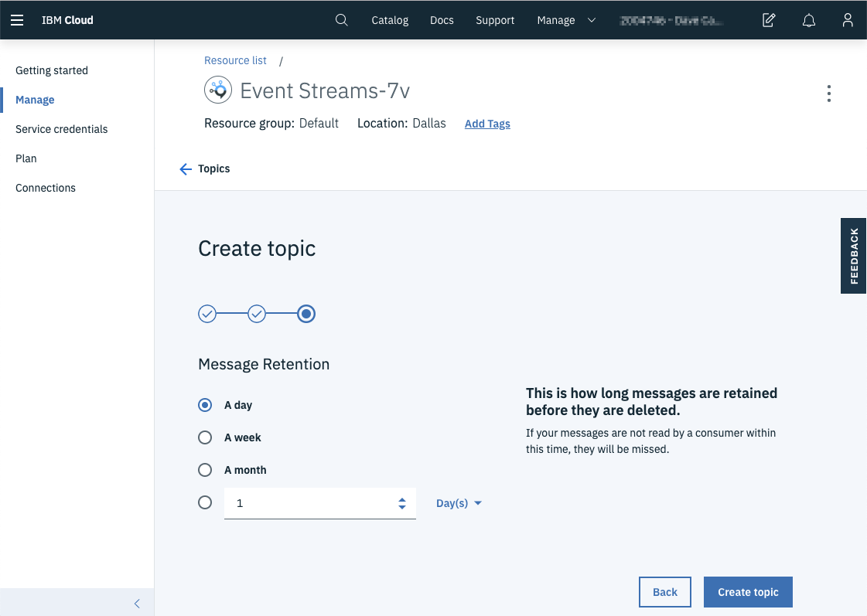Screen dimensions: 867x616
Task: Expand the Manage dropdown in header
Action: coord(566,20)
